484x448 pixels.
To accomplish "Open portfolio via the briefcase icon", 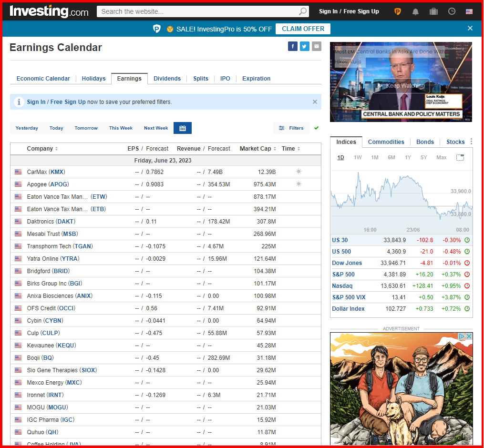I will point(433,11).
